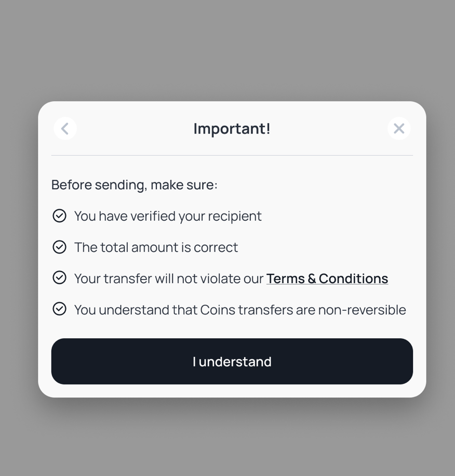The width and height of the screenshot is (455, 476).
Task: Click the Coins transfers are non-reversible statement
Action: pos(240,310)
